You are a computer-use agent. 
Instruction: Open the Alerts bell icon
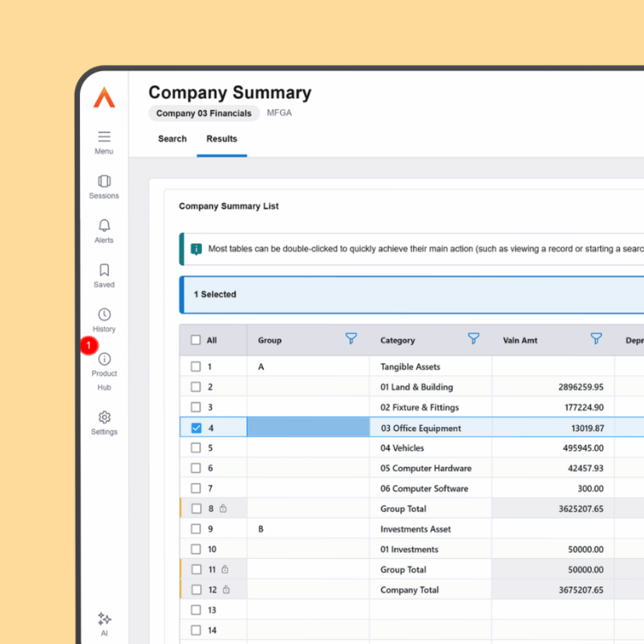click(x=104, y=226)
